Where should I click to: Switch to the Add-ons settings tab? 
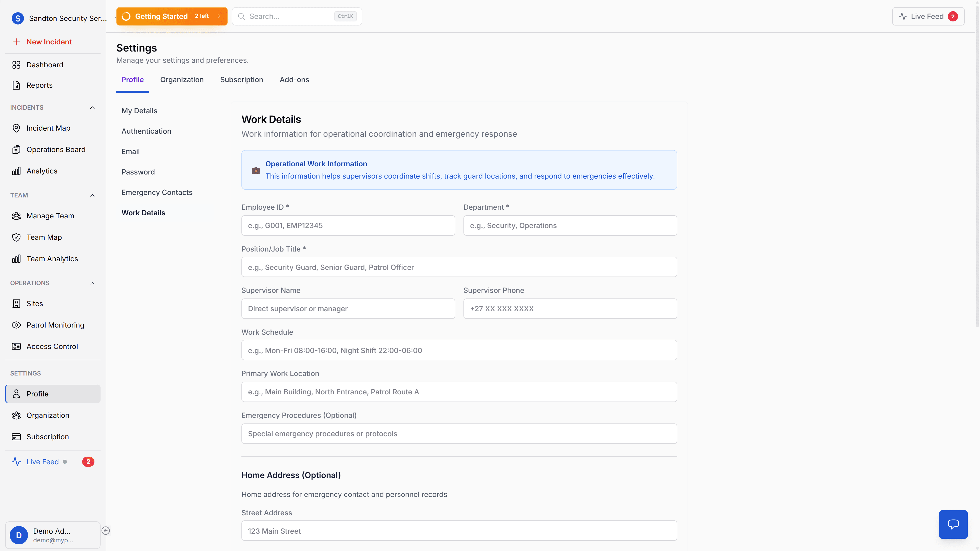pyautogui.click(x=295, y=80)
